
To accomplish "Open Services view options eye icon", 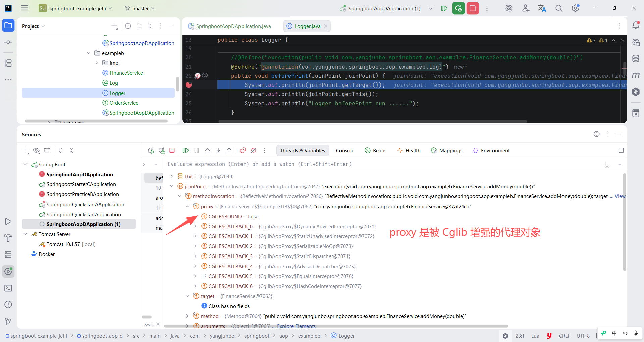I will click(36, 150).
